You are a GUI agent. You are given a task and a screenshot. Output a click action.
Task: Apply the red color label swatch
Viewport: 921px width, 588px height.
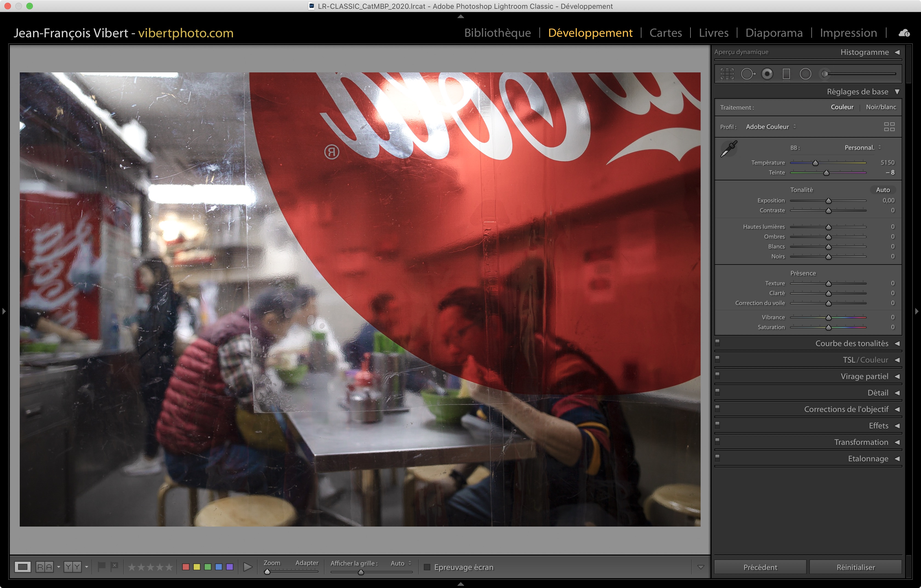click(186, 567)
